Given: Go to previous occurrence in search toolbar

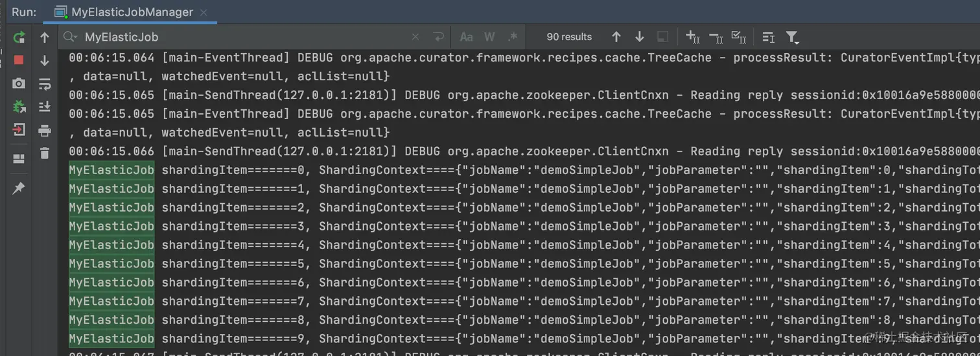Looking at the screenshot, I should [x=616, y=37].
